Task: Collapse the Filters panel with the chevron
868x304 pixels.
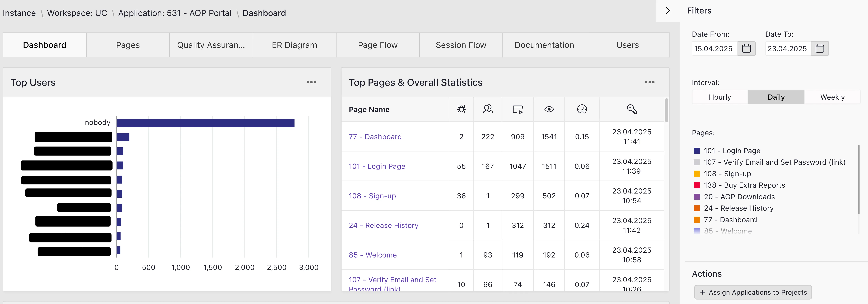Action: pyautogui.click(x=668, y=10)
